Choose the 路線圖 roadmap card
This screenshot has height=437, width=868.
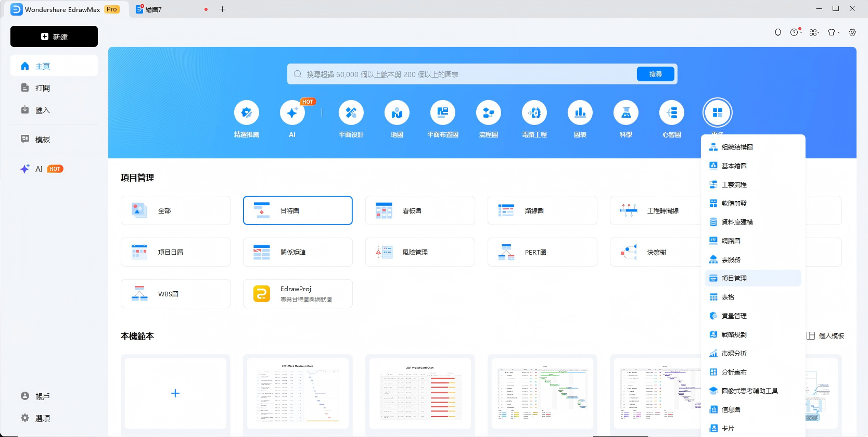pyautogui.click(x=542, y=210)
